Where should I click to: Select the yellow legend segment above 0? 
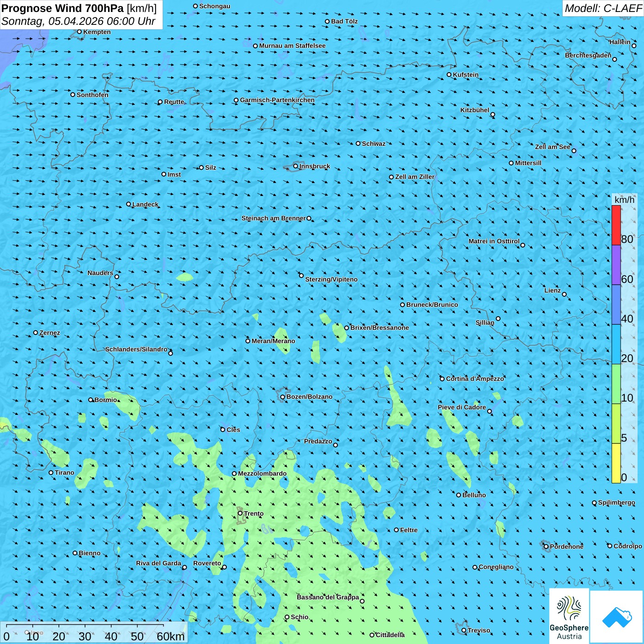616,463
